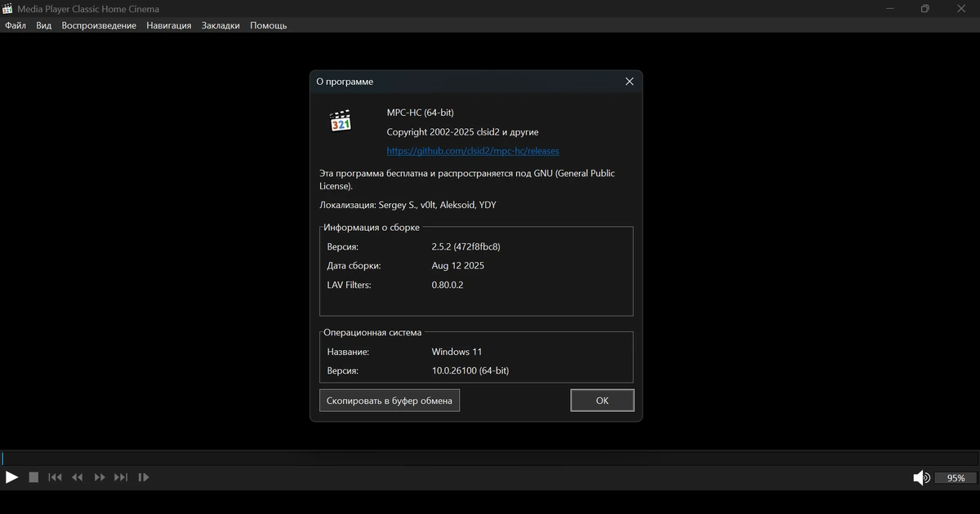Screen dimensions: 980x514
Task: Open the Закладки menu
Action: coord(220,25)
